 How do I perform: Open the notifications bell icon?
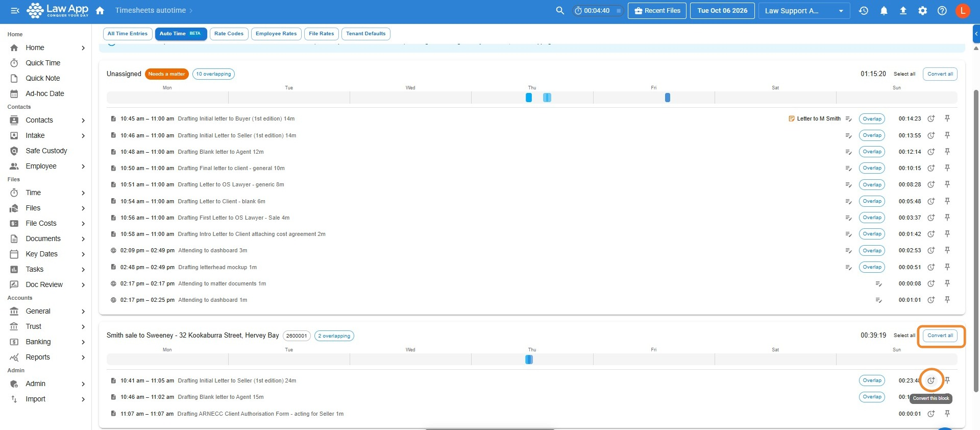pyautogui.click(x=884, y=11)
